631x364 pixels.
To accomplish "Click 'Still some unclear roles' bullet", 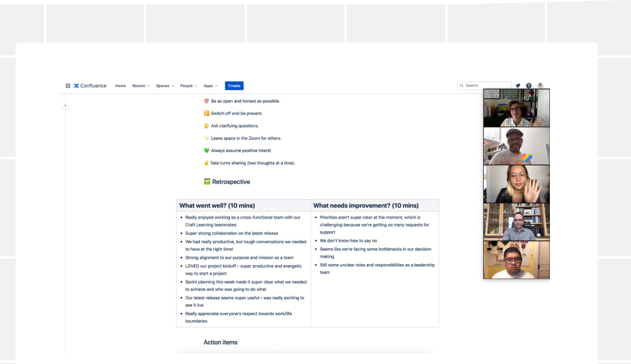I will (x=377, y=269).
